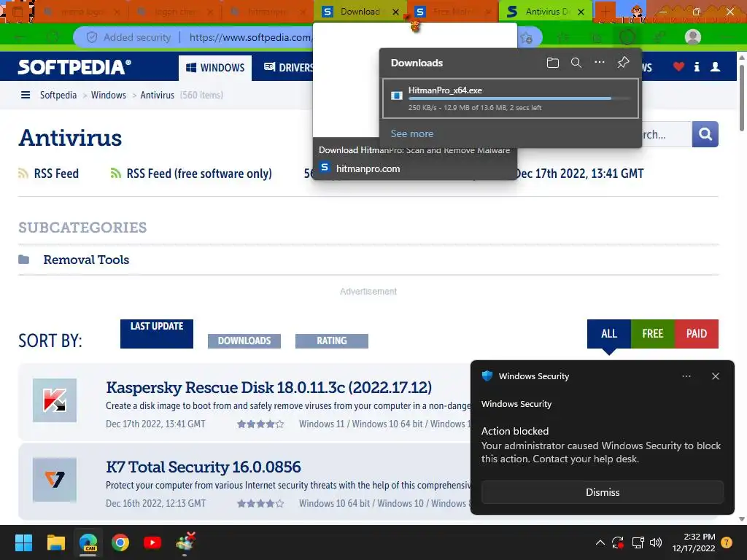This screenshot has width=747, height=560.
Task: Click the network tray icon
Action: pos(638,542)
